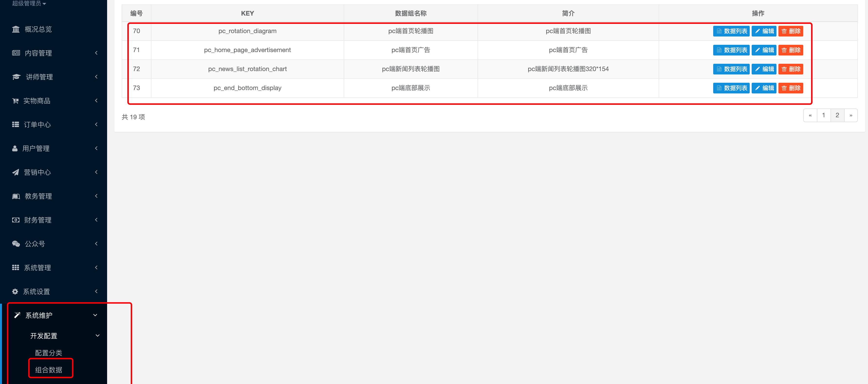Click the 系统维护 magic wand icon
Viewport: 868px width, 384px height.
(17, 315)
